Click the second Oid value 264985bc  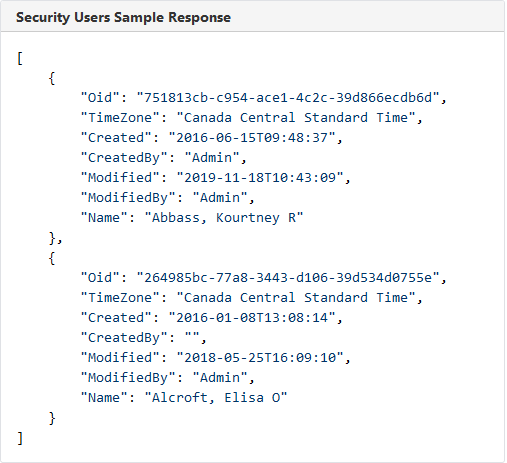pyautogui.click(x=288, y=278)
